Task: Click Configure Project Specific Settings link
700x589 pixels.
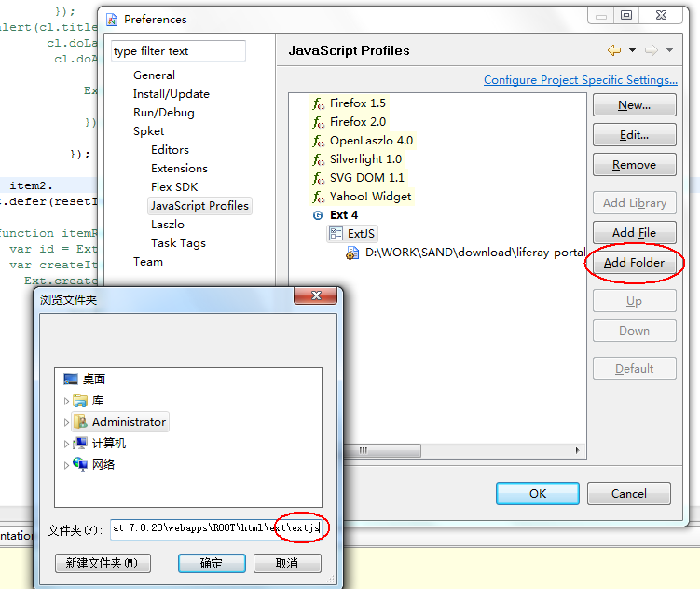Action: point(581,80)
